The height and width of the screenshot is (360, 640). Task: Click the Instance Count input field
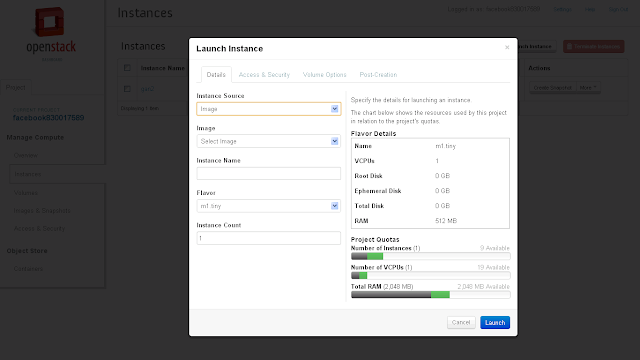(269, 238)
